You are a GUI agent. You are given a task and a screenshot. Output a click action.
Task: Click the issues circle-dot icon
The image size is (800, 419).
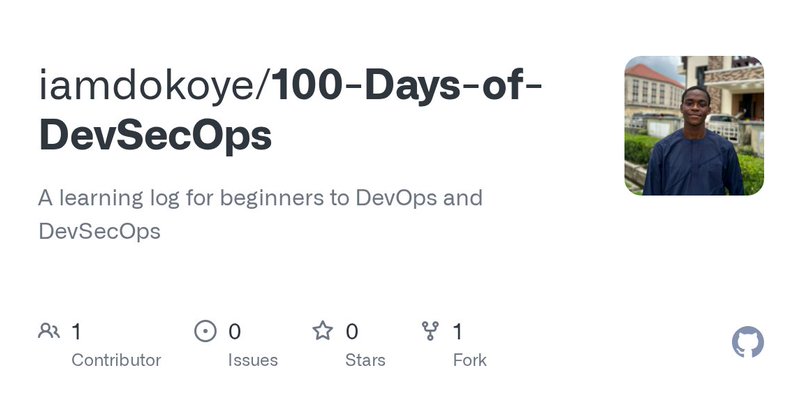205,331
